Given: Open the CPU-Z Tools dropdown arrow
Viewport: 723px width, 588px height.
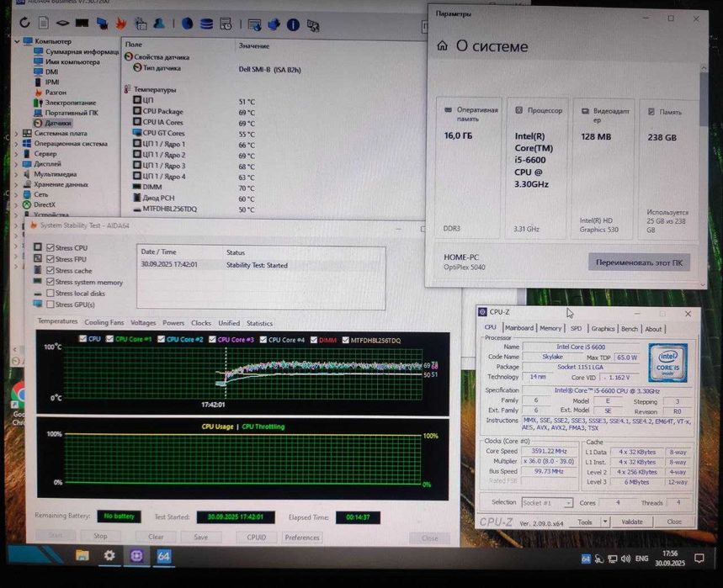Looking at the screenshot, I should [x=605, y=522].
